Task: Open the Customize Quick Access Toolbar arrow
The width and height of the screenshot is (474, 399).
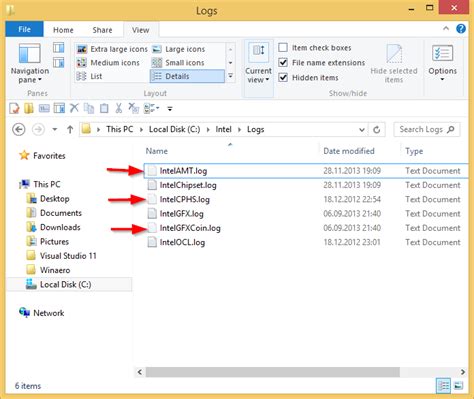Action: (x=170, y=109)
